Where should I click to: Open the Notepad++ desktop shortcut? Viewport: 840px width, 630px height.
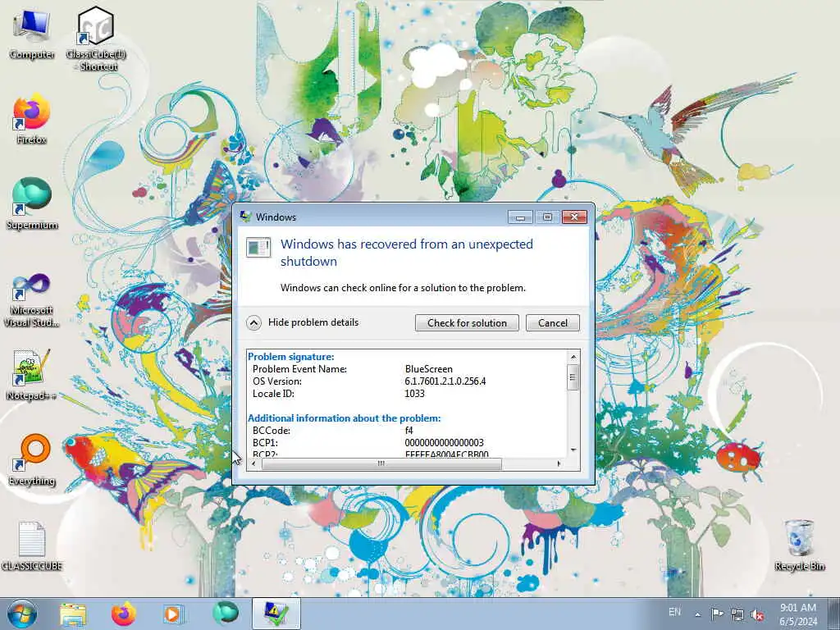[32, 375]
